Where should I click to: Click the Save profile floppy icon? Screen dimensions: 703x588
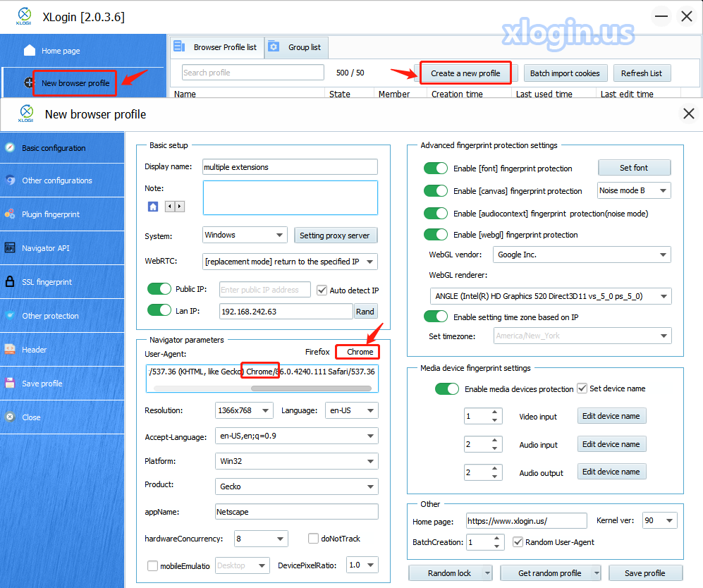tap(10, 383)
